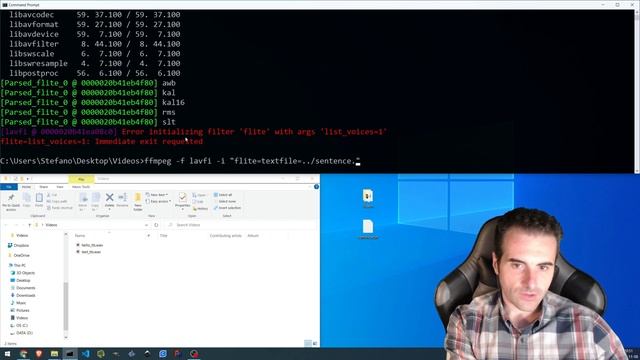Select the second .wav file in the list
This screenshot has height=360, width=640.
(x=89, y=252)
